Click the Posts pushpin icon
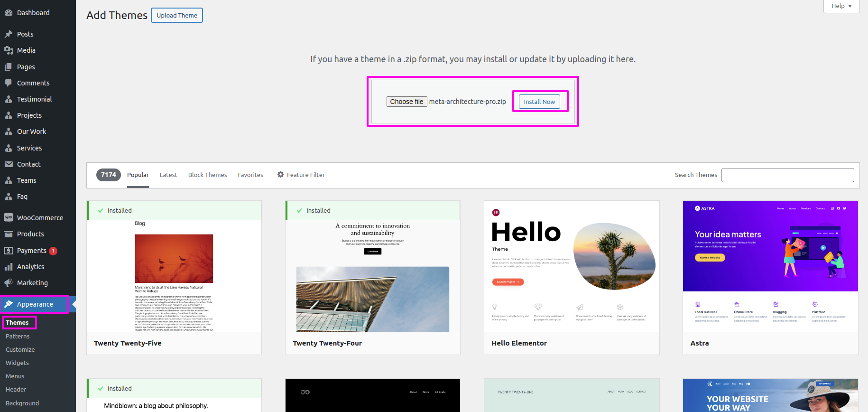The height and width of the screenshot is (412, 868). 9,34
